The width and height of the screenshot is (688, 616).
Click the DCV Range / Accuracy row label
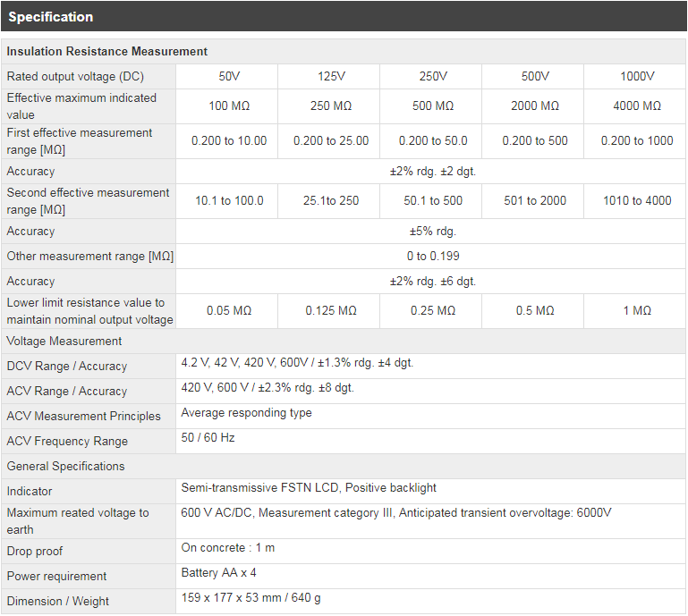[x=67, y=367]
